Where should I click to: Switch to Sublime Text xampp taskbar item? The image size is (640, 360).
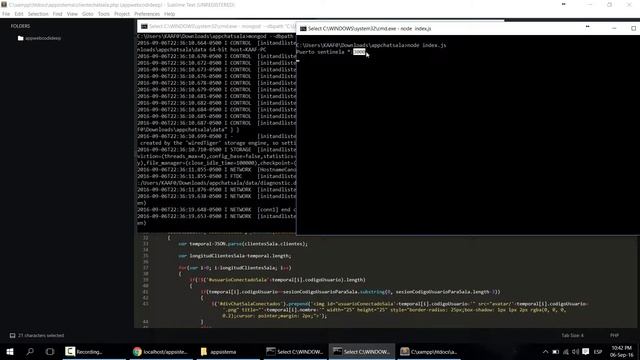coord(429,351)
